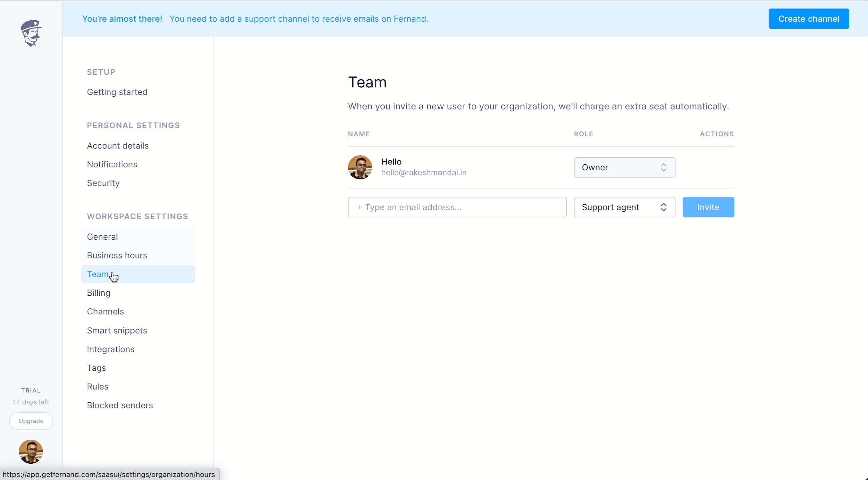Click the Upgrade trial button
868x480 pixels.
click(x=31, y=421)
